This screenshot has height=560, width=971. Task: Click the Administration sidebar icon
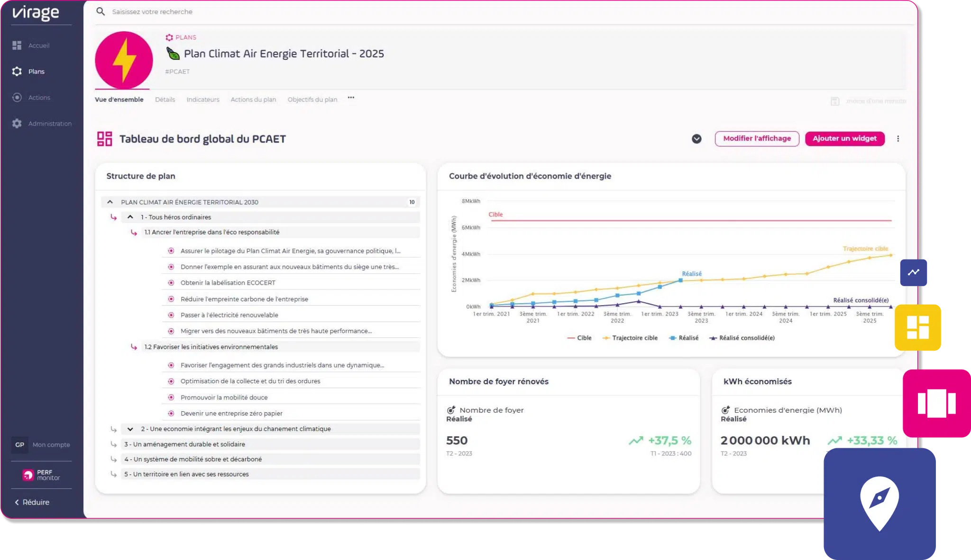pos(17,123)
